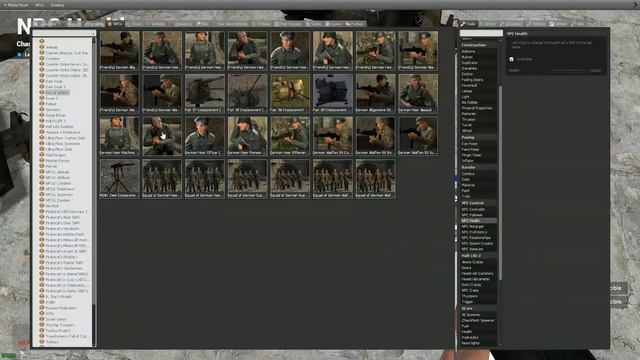This screenshot has width=640, height=360.
Task: Click the icon next to Fallout category
Action: (x=42, y=104)
